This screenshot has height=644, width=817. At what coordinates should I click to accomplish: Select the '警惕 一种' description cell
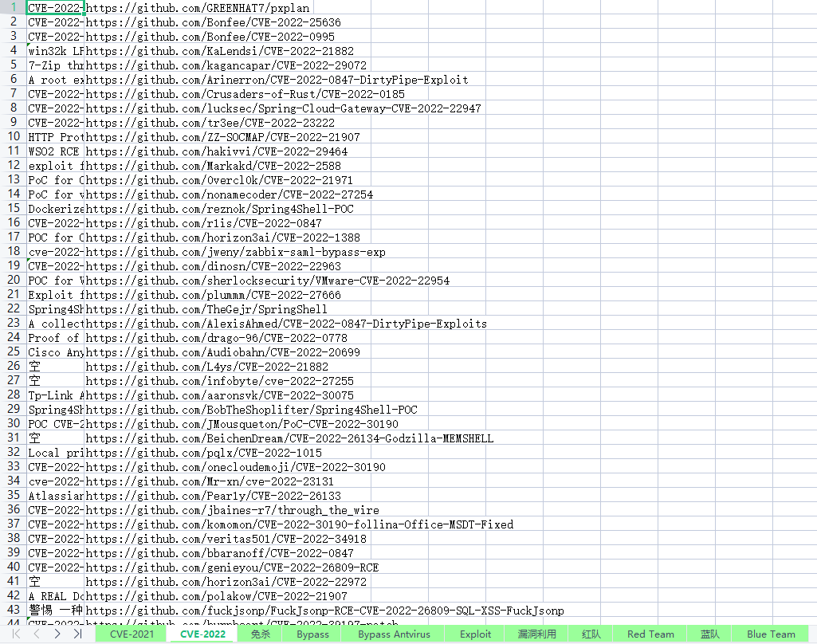(x=55, y=610)
